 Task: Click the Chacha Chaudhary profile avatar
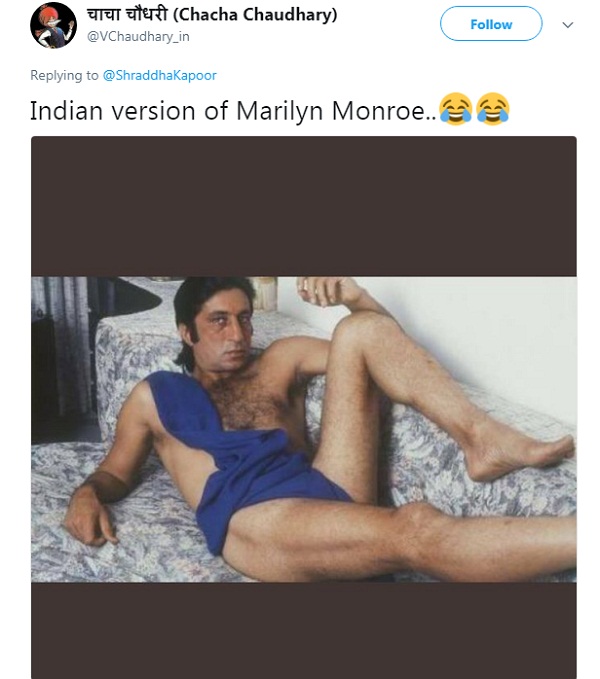click(53, 25)
